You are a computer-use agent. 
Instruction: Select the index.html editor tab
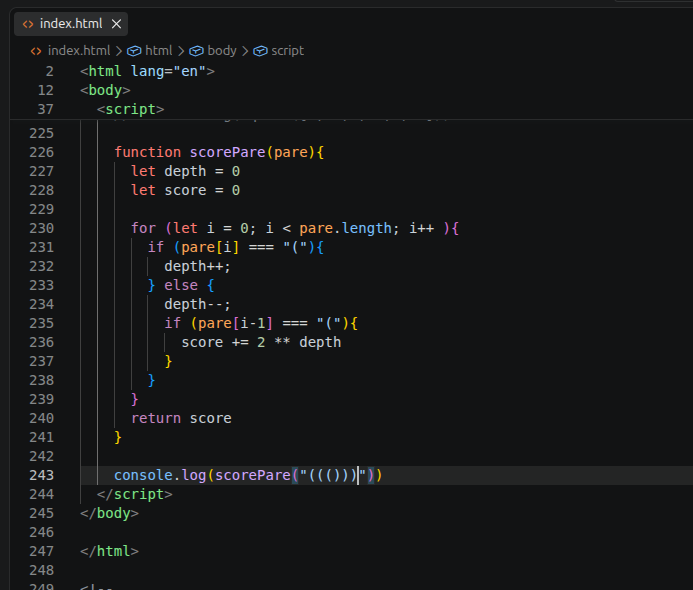71,24
